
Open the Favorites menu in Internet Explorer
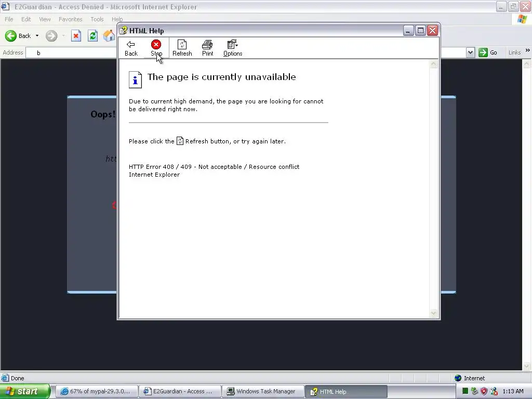click(70, 19)
